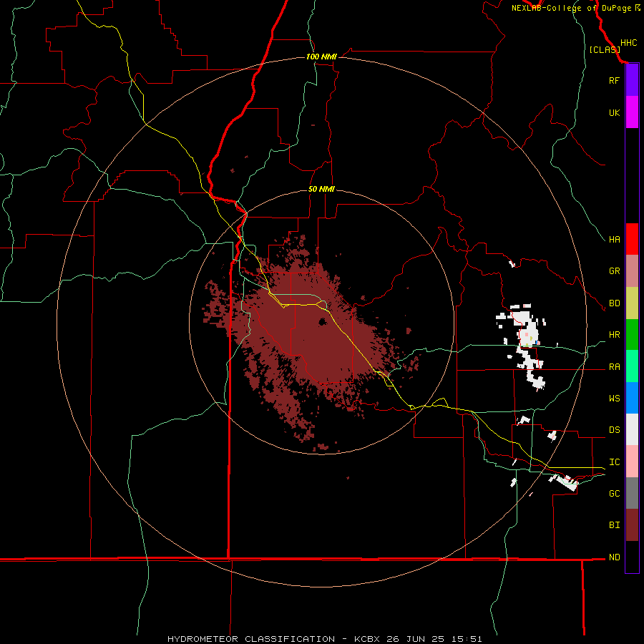Click the Hydrometeor Classification KCBX timestamp caption
Viewport: 644px width, 644px height.
(x=324, y=639)
